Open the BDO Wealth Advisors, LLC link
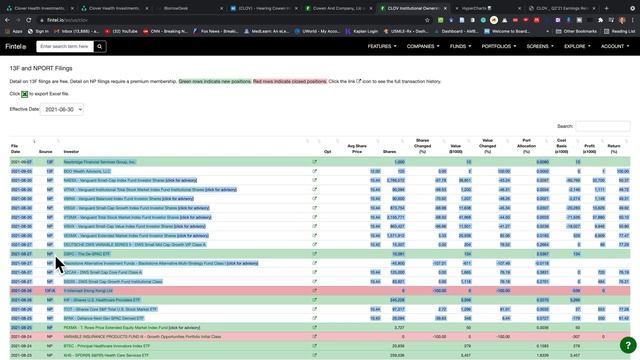The height and width of the screenshot is (360, 640). pyautogui.click(x=87, y=171)
